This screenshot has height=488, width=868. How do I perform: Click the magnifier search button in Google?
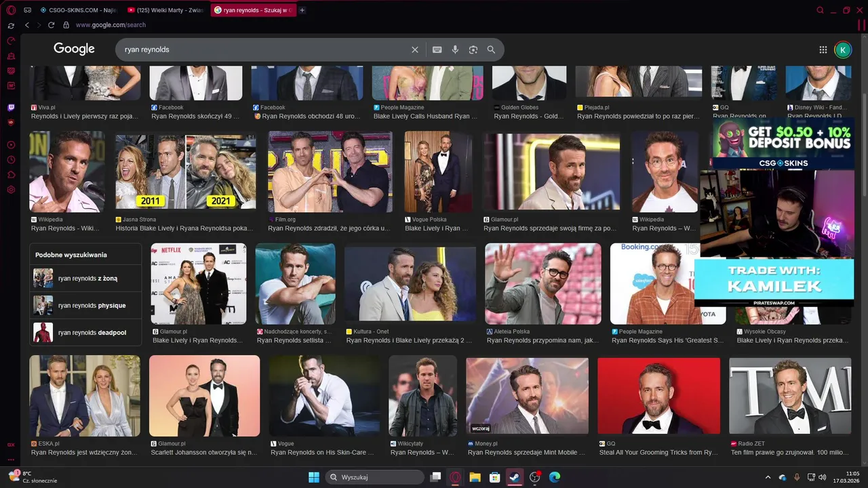click(491, 49)
